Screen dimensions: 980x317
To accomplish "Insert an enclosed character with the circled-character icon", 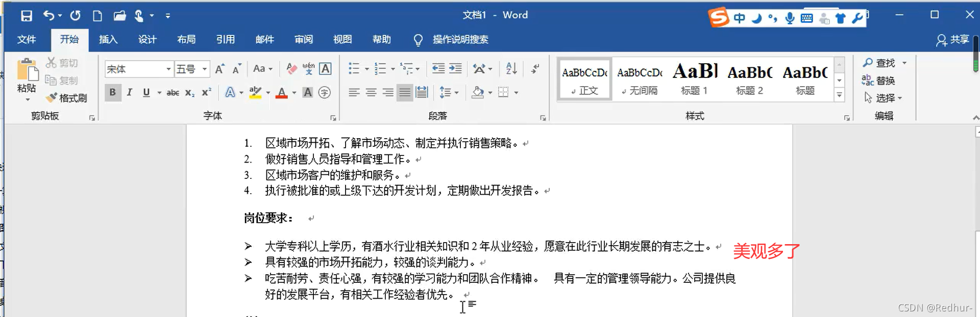I will click(325, 92).
